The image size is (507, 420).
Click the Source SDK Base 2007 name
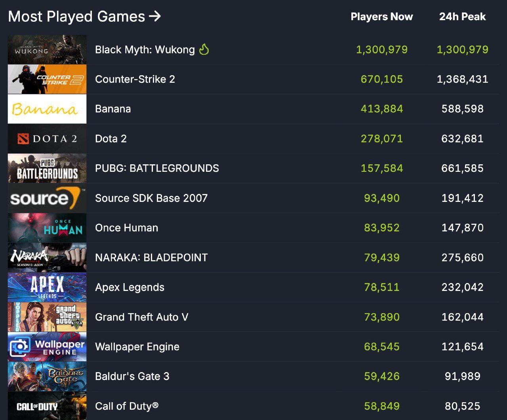(151, 198)
